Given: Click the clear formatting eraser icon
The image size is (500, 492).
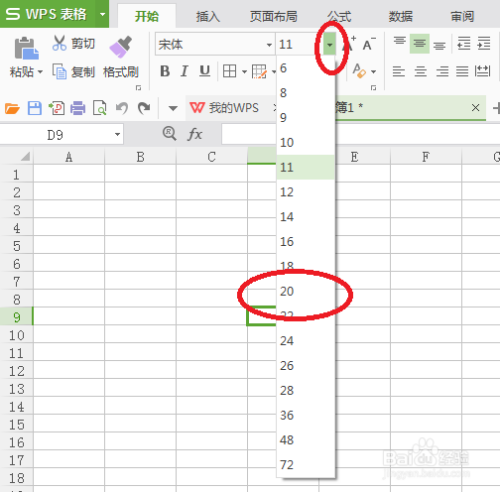Looking at the screenshot, I should click(359, 71).
